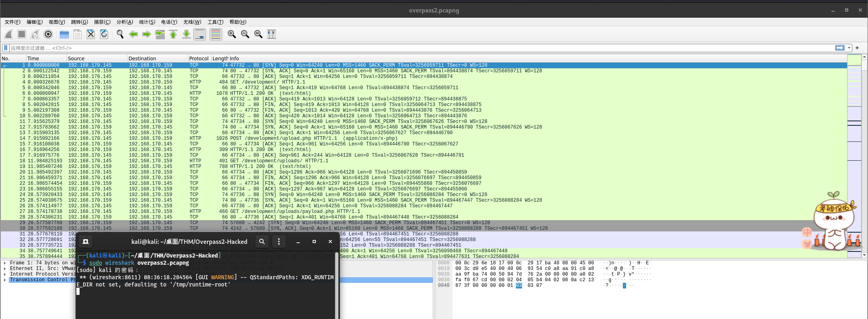Sort packets by Source column

pos(97,59)
